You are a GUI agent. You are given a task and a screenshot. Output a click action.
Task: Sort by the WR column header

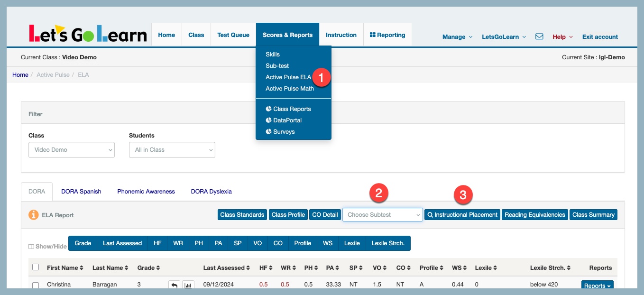(x=288, y=268)
